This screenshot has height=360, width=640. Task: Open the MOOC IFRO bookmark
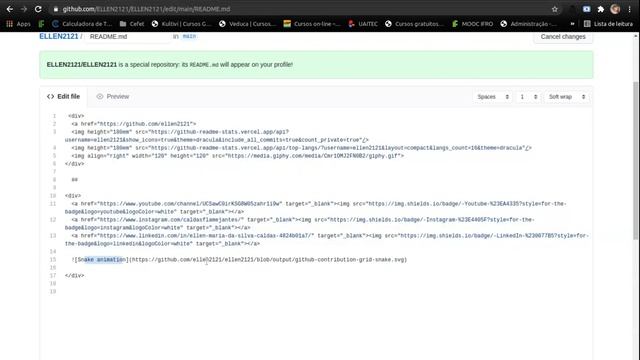(x=472, y=24)
